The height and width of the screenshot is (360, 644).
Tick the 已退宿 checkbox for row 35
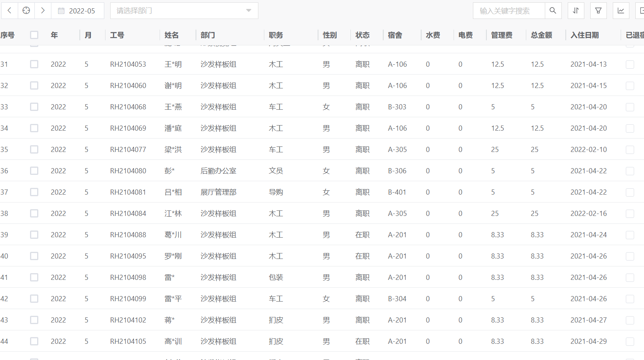tap(630, 150)
